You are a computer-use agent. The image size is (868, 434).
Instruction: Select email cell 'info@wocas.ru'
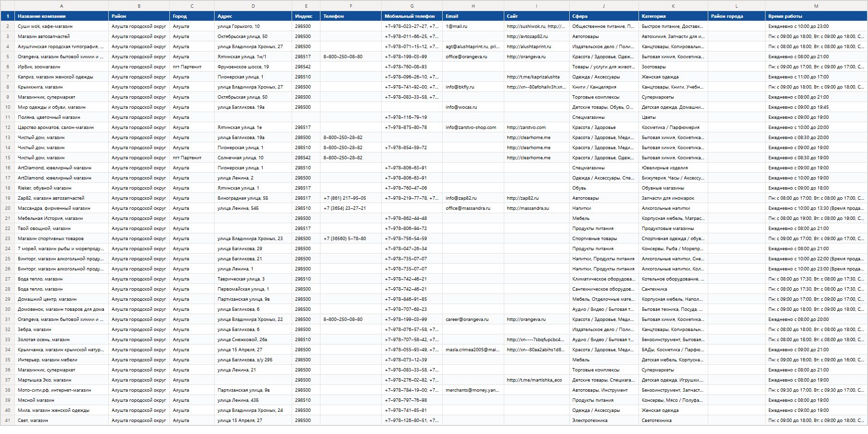473,107
